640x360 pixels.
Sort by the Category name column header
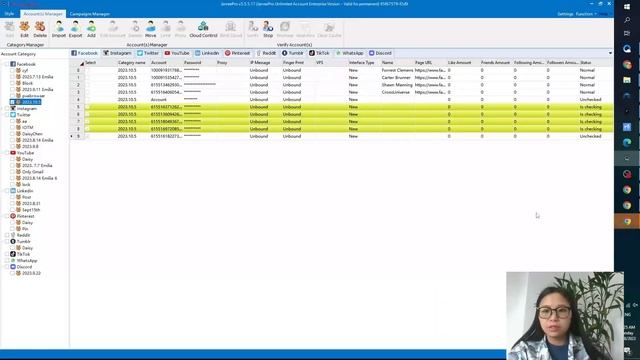click(131, 63)
